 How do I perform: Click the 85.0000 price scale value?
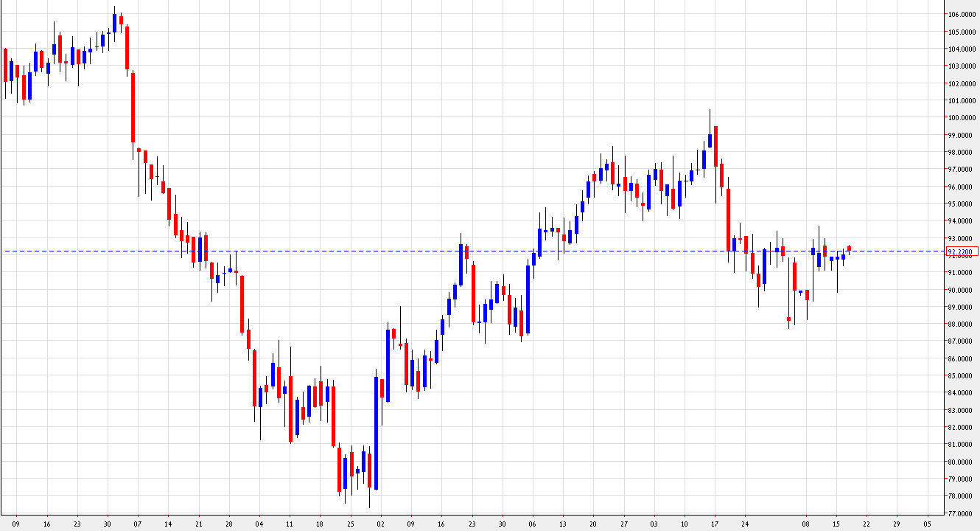[x=961, y=376]
